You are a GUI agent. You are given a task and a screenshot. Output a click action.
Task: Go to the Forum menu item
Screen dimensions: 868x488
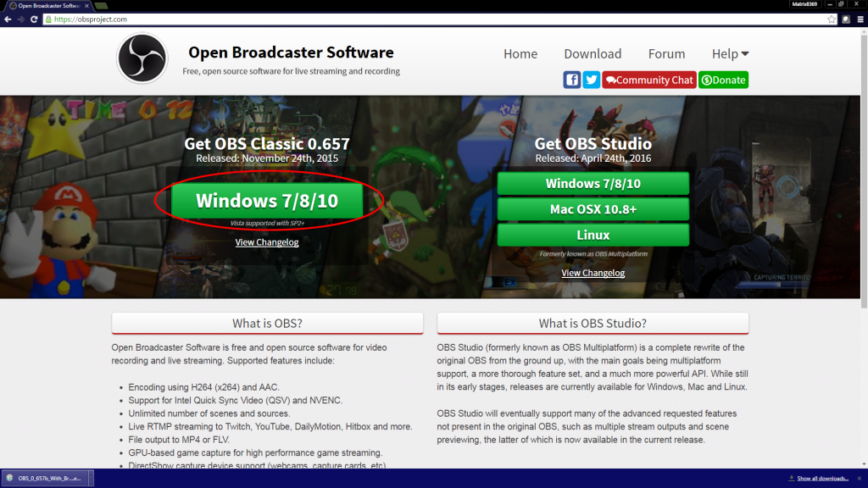point(666,53)
